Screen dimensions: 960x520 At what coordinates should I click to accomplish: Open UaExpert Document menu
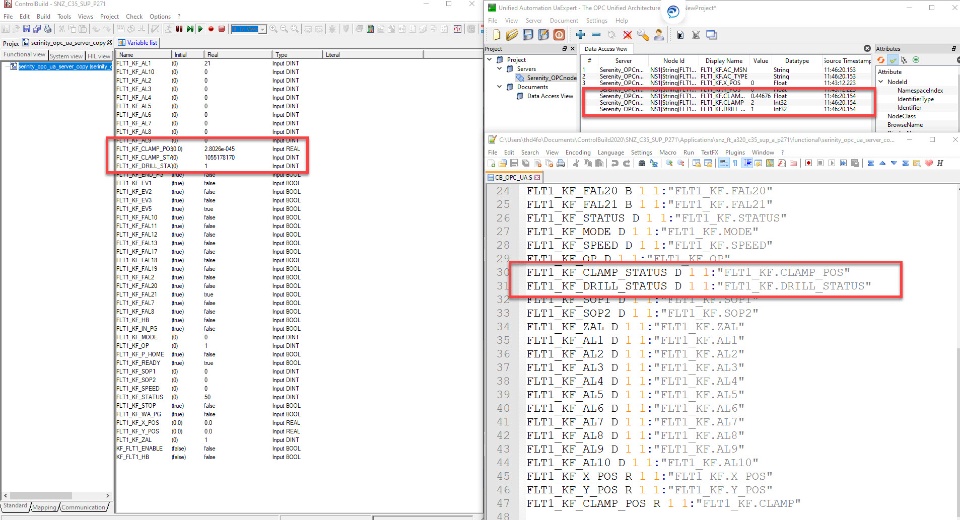point(564,21)
